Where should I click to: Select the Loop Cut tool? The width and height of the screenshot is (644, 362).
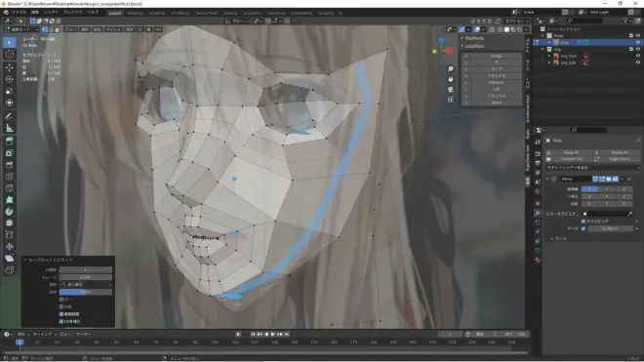point(10,177)
